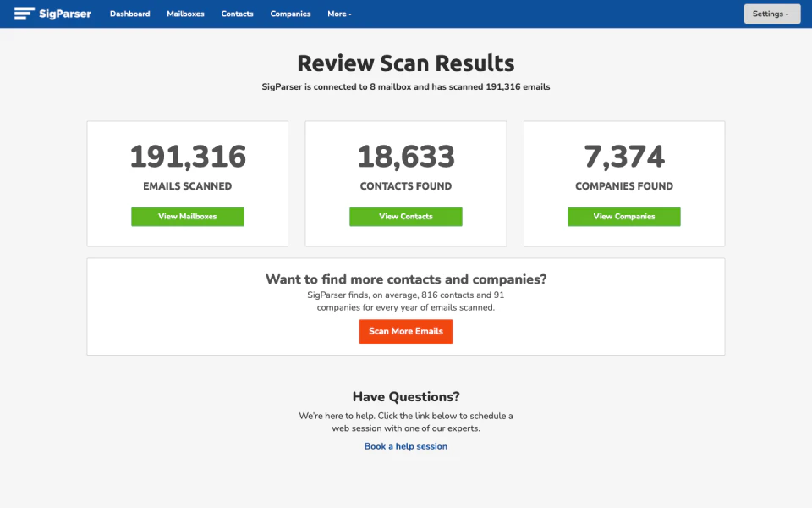Click View Contacts under Contacts Found
812x508 pixels.
(405, 216)
